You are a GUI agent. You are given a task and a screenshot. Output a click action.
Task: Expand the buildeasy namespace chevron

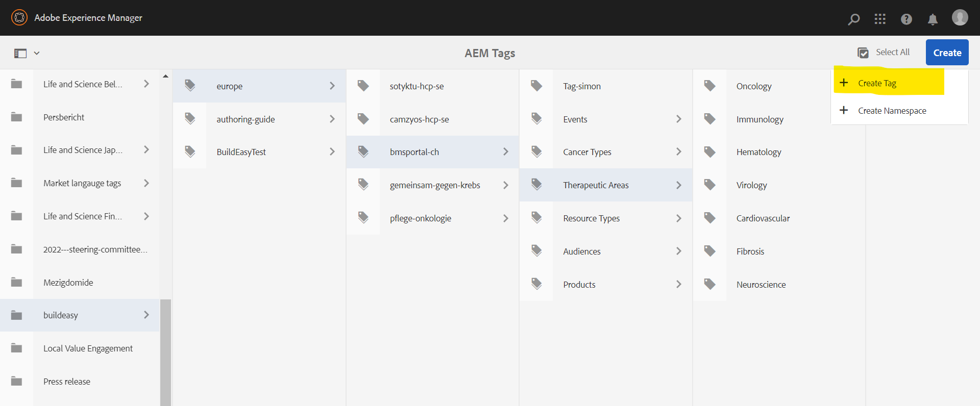click(146, 315)
